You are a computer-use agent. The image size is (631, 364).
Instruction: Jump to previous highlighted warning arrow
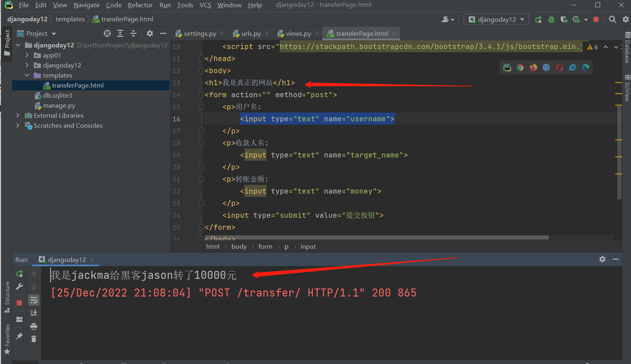(x=606, y=47)
